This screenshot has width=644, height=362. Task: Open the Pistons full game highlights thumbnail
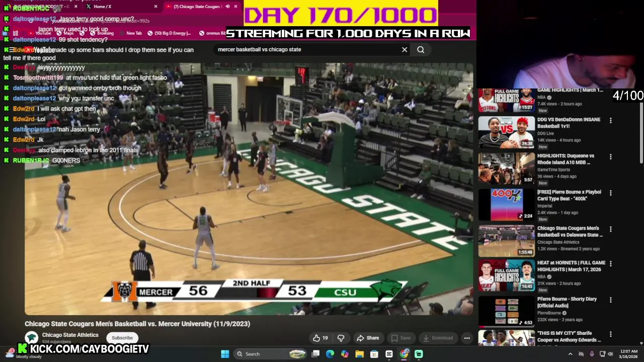[x=506, y=100]
